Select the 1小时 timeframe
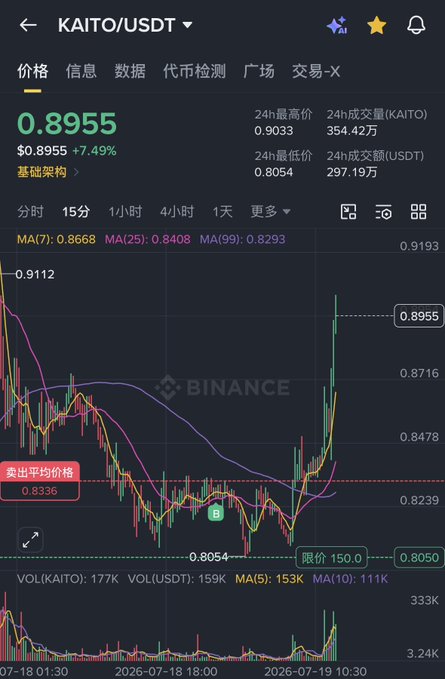Image resolution: width=445 pixels, height=679 pixels. click(125, 211)
